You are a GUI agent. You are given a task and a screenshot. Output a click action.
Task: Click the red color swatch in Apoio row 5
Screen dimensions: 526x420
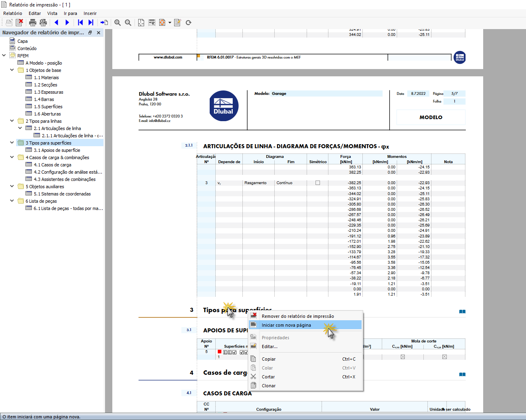219,352
